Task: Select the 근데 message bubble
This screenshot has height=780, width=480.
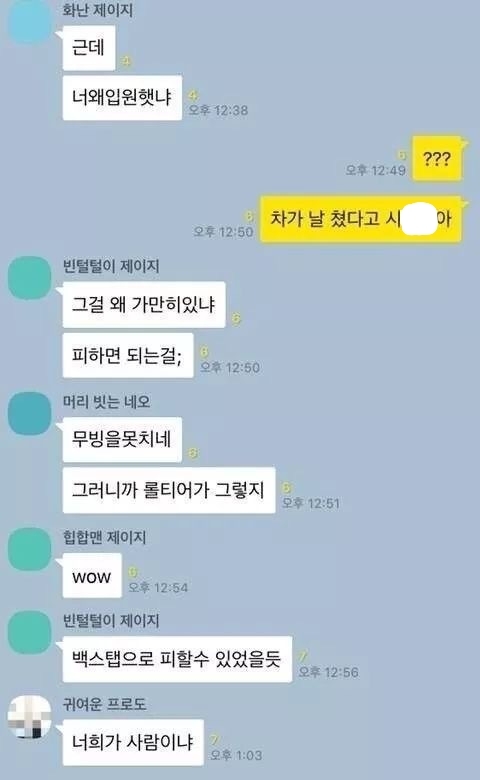Action: [x=89, y=48]
